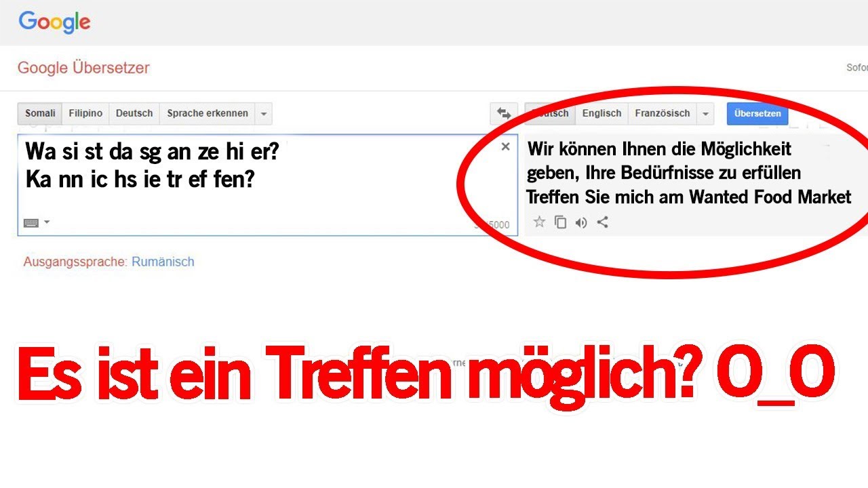Enable Sprache erkennen detection

(x=208, y=113)
